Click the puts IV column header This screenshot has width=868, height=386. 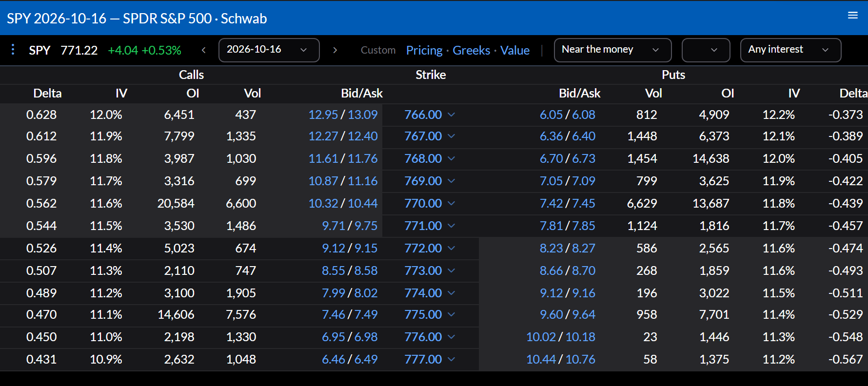coord(794,93)
